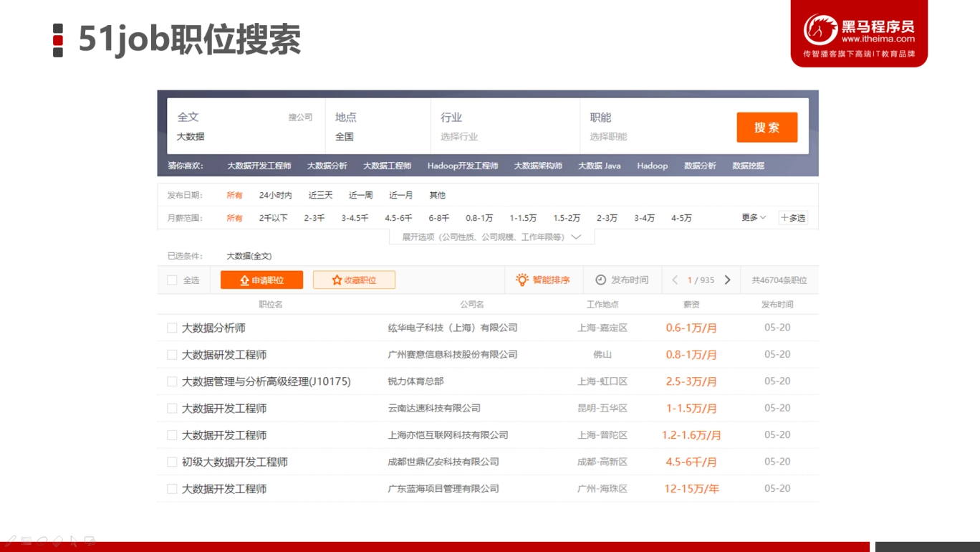Click total count 共46704条职位
Viewport: 980px width, 552px height.
click(779, 280)
